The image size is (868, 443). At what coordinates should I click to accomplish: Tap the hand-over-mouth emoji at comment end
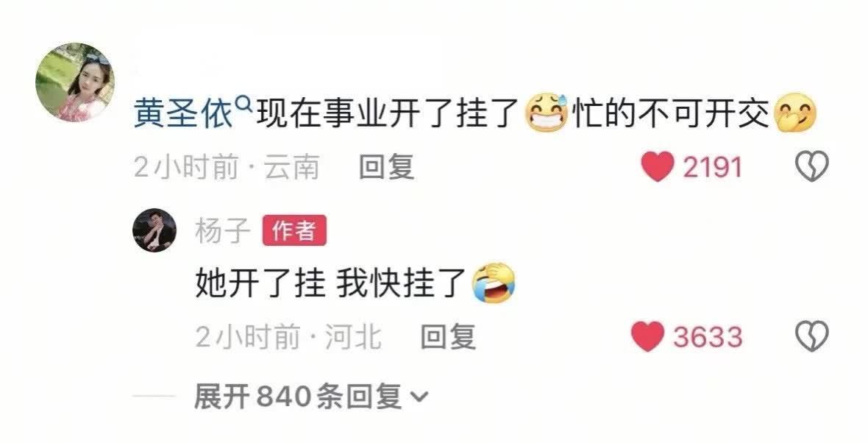[x=795, y=113]
